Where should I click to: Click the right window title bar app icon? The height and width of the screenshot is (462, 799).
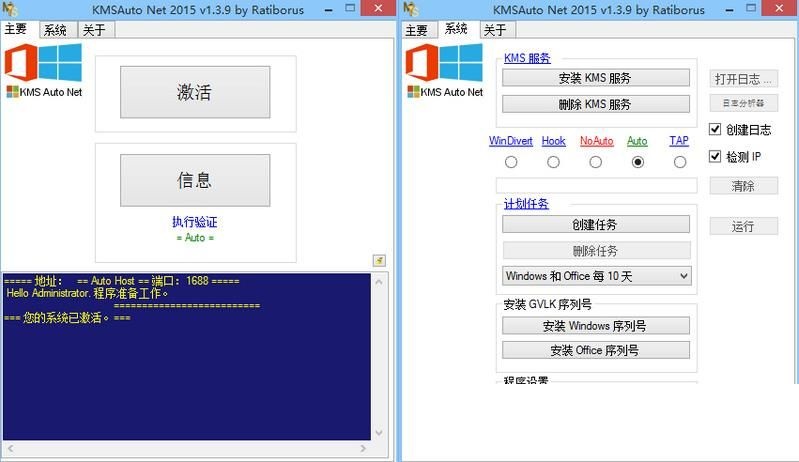click(x=411, y=9)
